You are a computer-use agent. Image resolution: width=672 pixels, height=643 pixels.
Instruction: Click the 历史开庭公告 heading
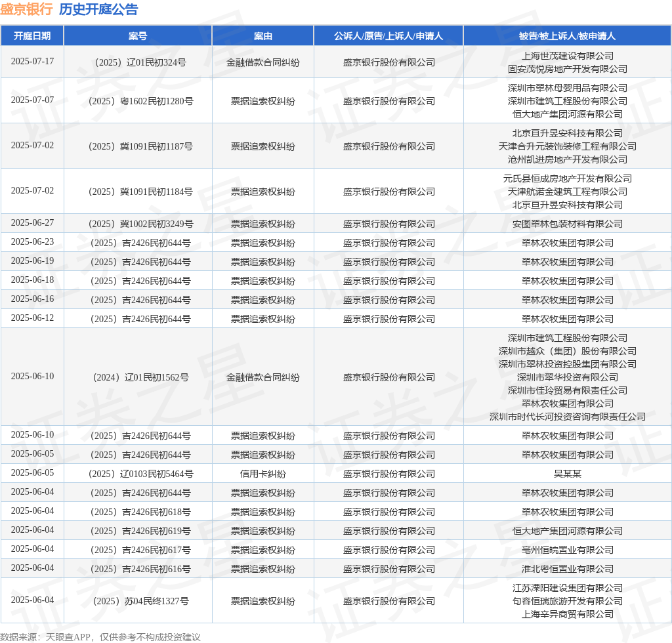[98, 9]
